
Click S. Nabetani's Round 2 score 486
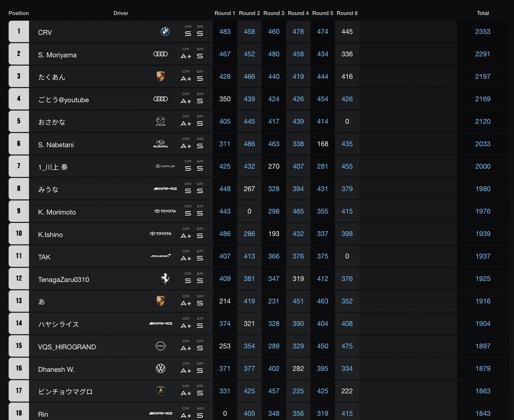coord(249,144)
